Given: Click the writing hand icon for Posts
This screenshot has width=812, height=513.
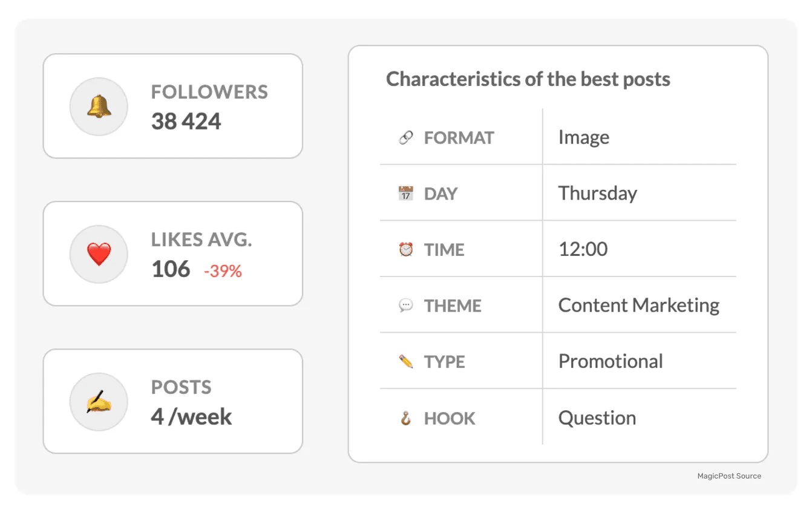Looking at the screenshot, I should [x=99, y=402].
